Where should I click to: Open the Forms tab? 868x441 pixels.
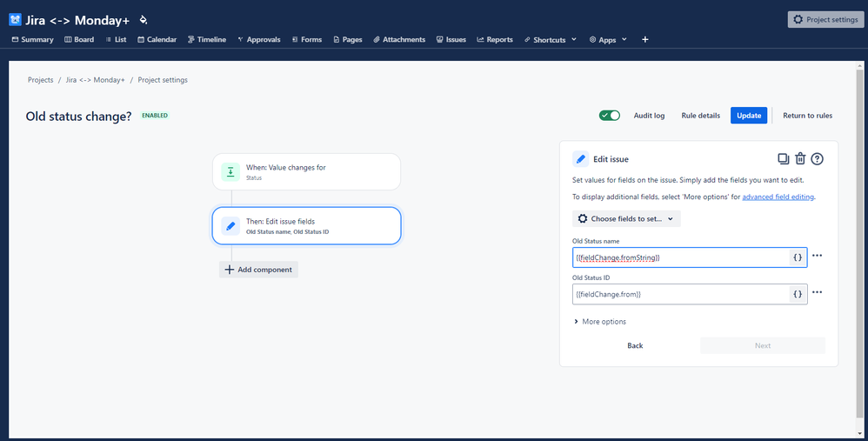(307, 40)
